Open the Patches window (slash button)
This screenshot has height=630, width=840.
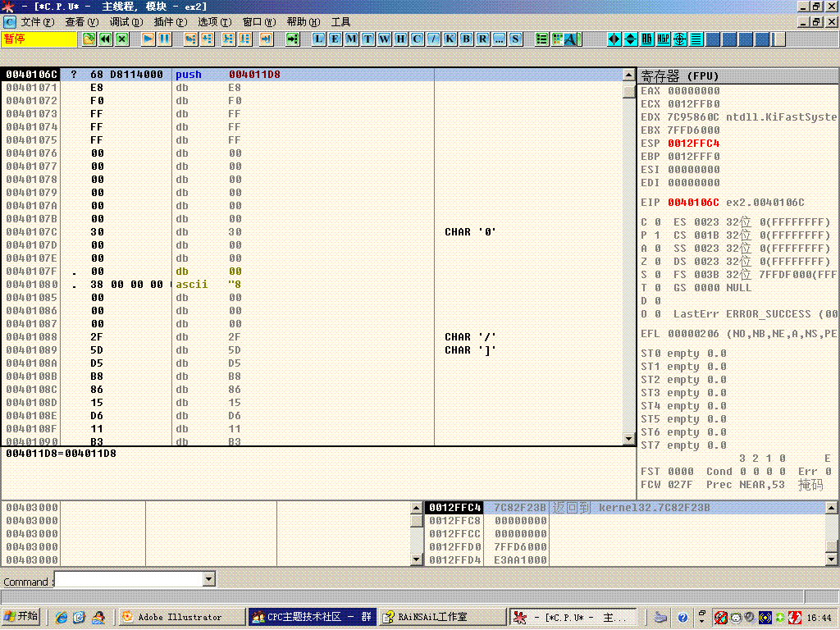pyautogui.click(x=434, y=39)
